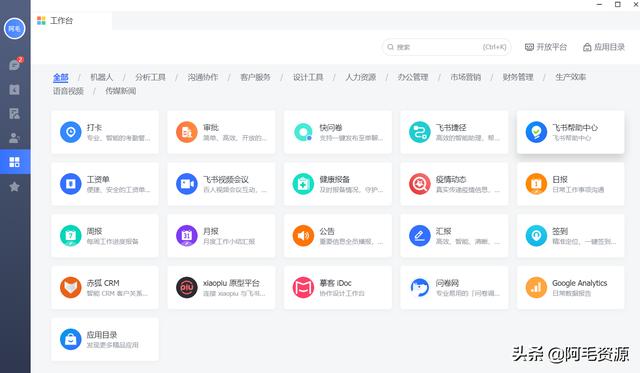640x373 pixels.
Task: Open 飞书帮助中心 help center icon
Action: coord(536,132)
